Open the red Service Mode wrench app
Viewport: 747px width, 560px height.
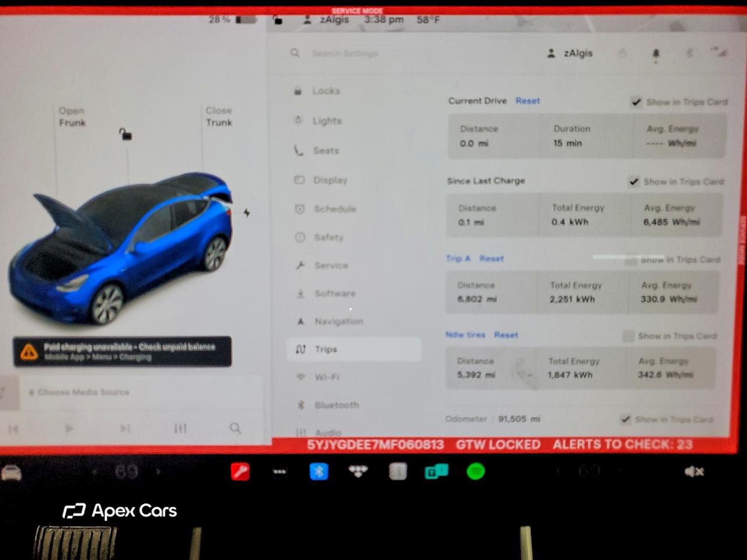click(240, 471)
